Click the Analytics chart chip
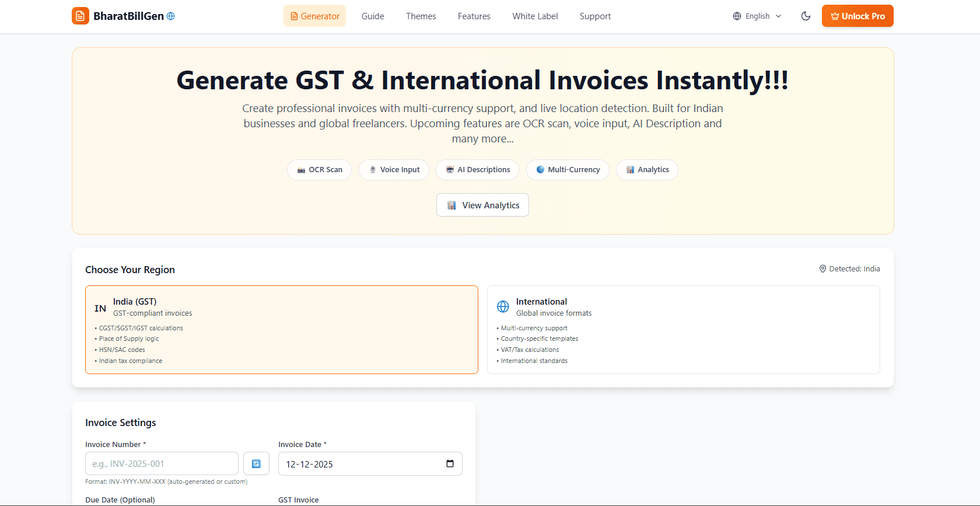Image resolution: width=980 pixels, height=506 pixels. (647, 170)
